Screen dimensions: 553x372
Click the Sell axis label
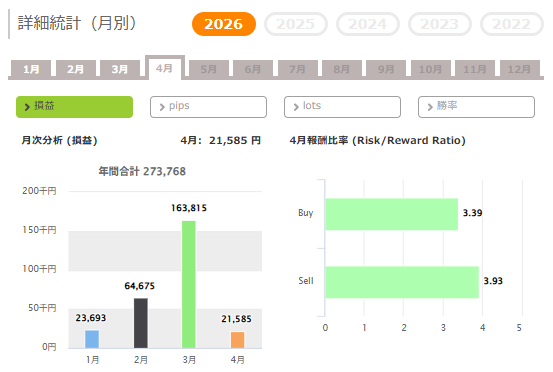click(x=306, y=281)
